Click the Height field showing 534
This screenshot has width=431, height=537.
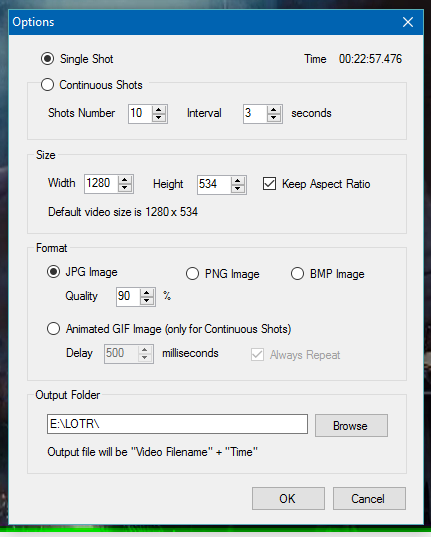[x=214, y=184]
